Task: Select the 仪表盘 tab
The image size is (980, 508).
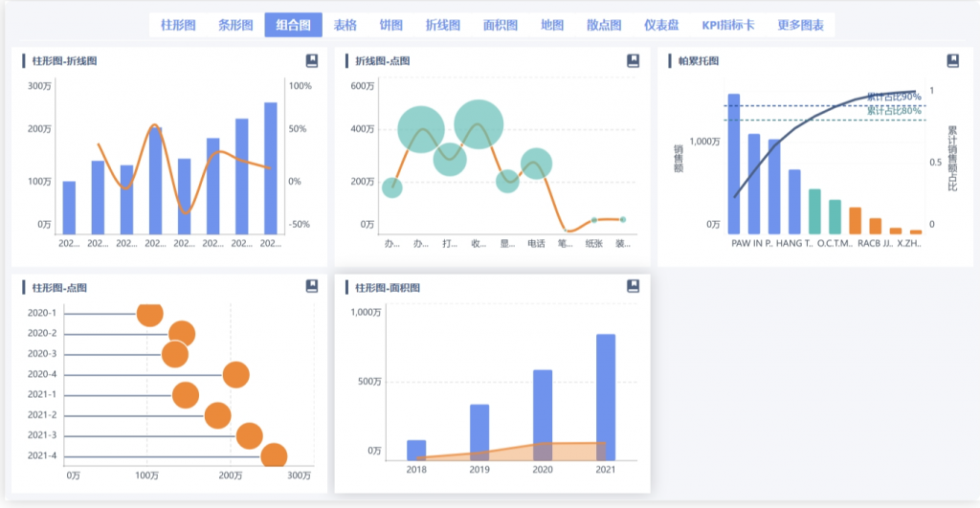Action: coord(661,25)
